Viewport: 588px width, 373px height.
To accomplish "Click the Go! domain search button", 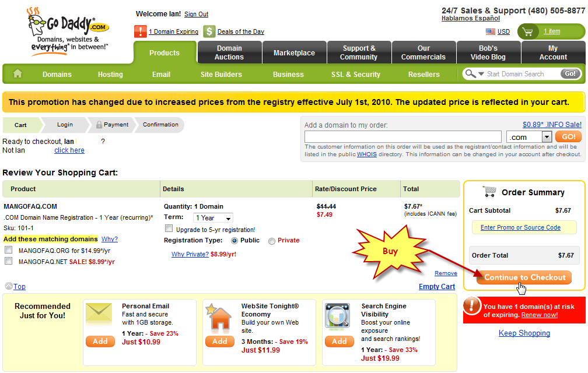I will [x=570, y=73].
